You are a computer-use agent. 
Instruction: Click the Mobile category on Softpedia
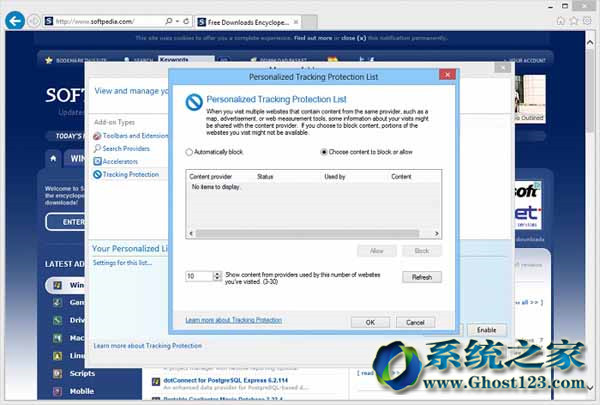coord(82,391)
